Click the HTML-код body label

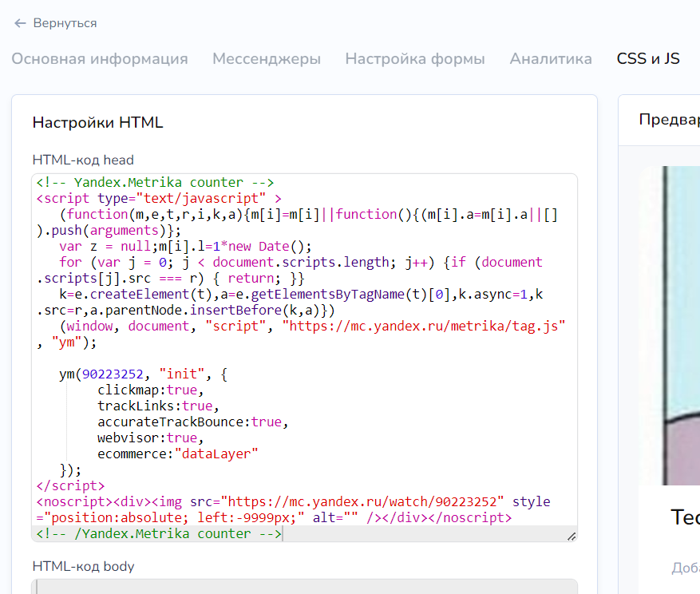(84, 566)
